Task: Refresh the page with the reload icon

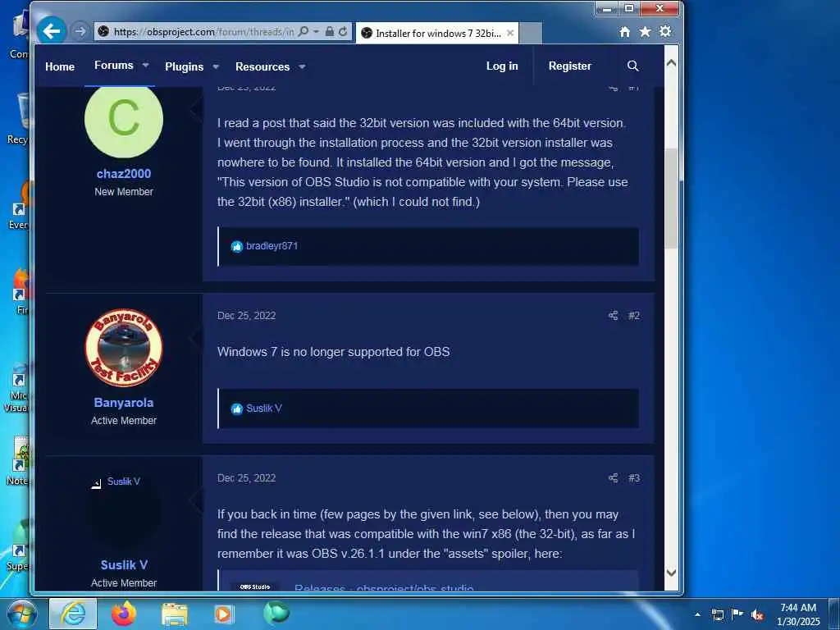Action: coord(343,32)
